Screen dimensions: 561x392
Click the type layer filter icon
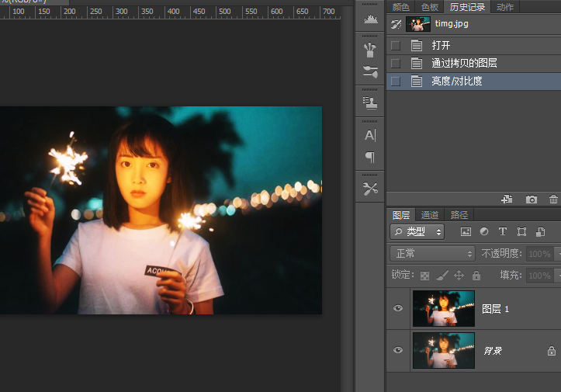pyautogui.click(x=502, y=231)
